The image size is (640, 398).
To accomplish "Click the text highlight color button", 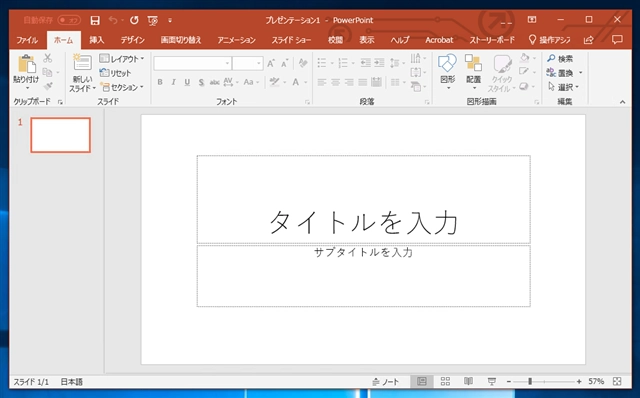I will [x=274, y=82].
